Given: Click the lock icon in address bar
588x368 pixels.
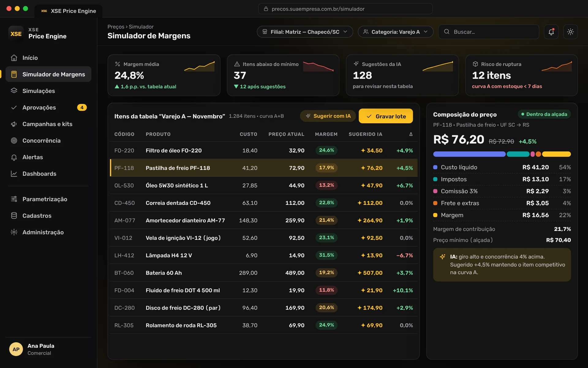Looking at the screenshot, I should click(x=266, y=9).
